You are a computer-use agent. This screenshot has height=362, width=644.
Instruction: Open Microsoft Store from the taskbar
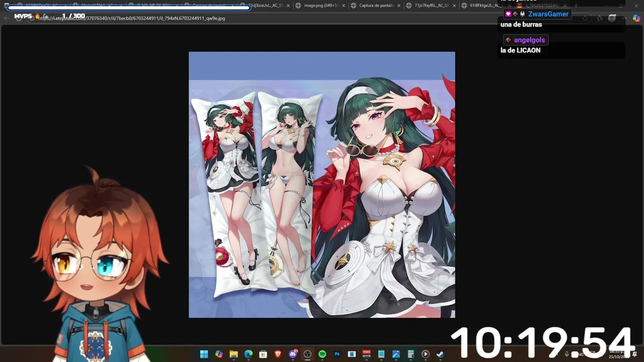pyautogui.click(x=263, y=354)
